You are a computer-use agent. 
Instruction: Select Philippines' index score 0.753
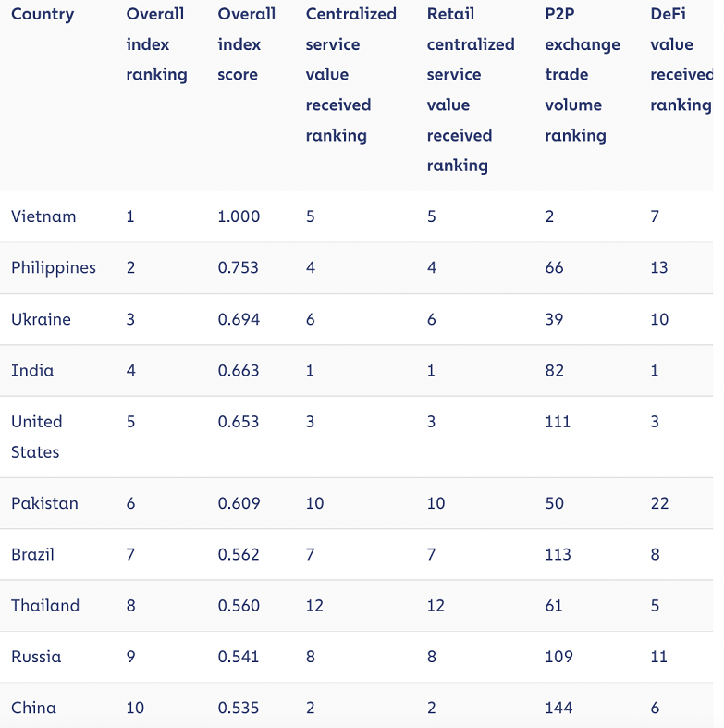(238, 268)
